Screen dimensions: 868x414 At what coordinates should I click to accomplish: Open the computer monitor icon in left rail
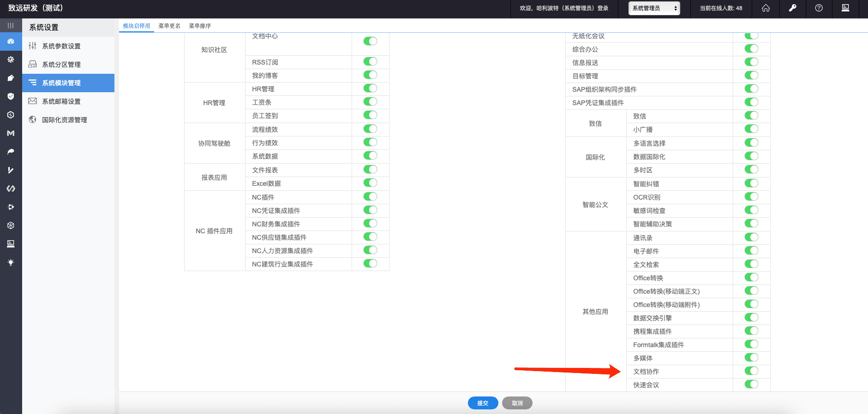[11, 244]
